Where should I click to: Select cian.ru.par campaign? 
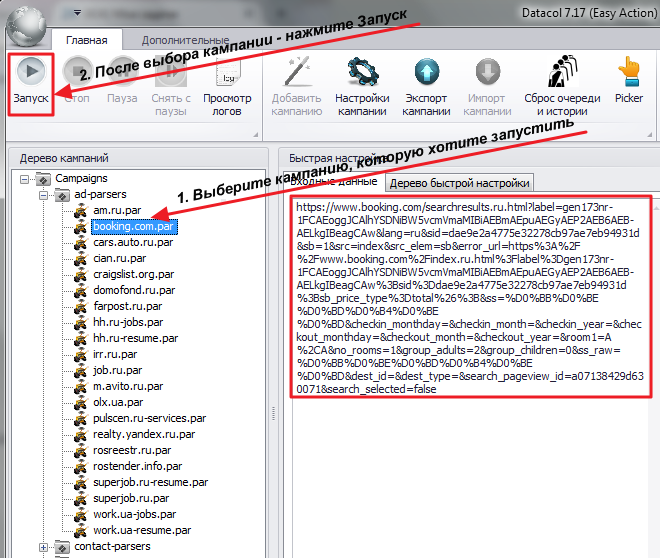(120, 258)
